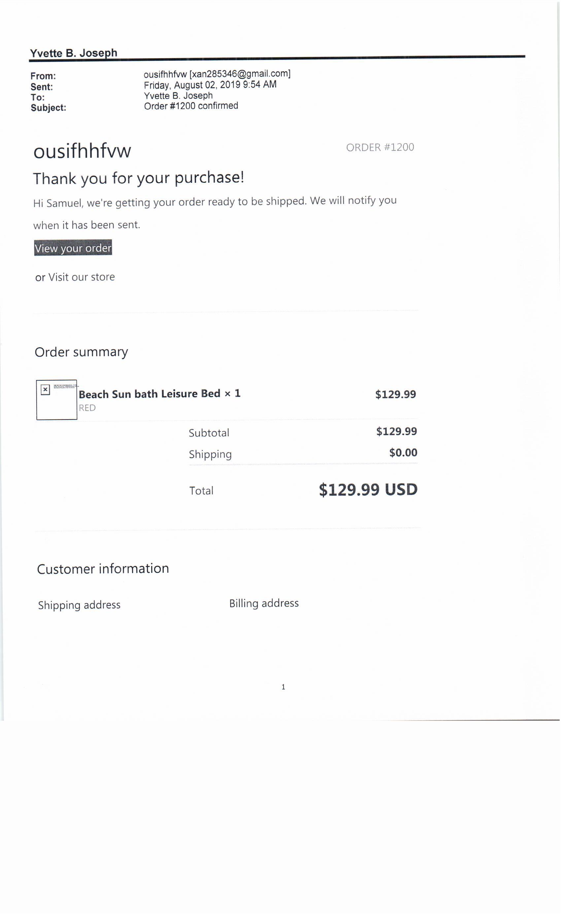Click the View your order button
The image size is (561, 924).
click(x=73, y=248)
